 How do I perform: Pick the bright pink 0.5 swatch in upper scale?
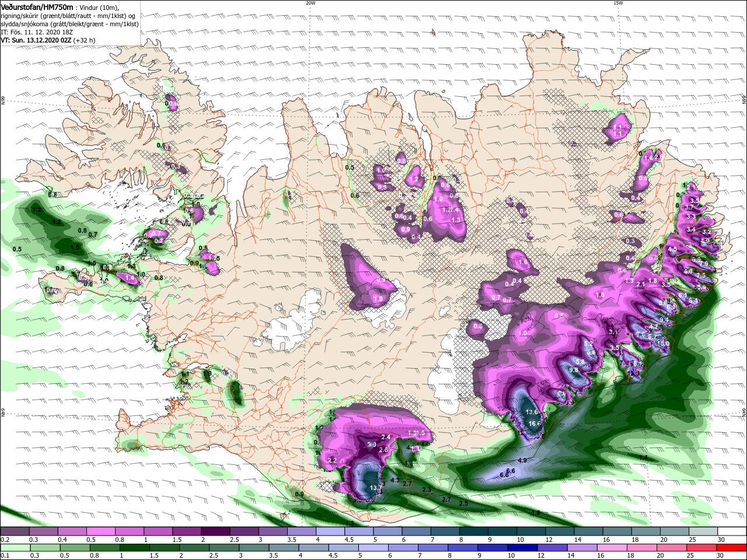100,531
